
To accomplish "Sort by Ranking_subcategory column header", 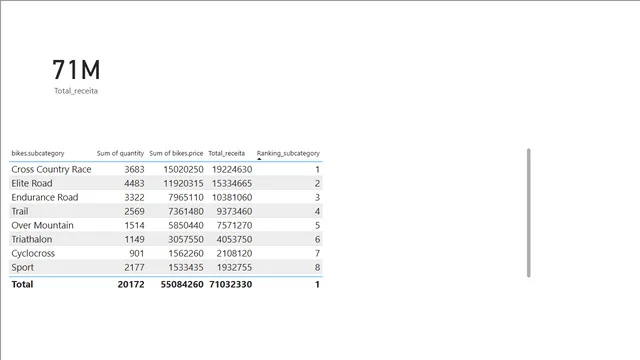I will point(288,153).
